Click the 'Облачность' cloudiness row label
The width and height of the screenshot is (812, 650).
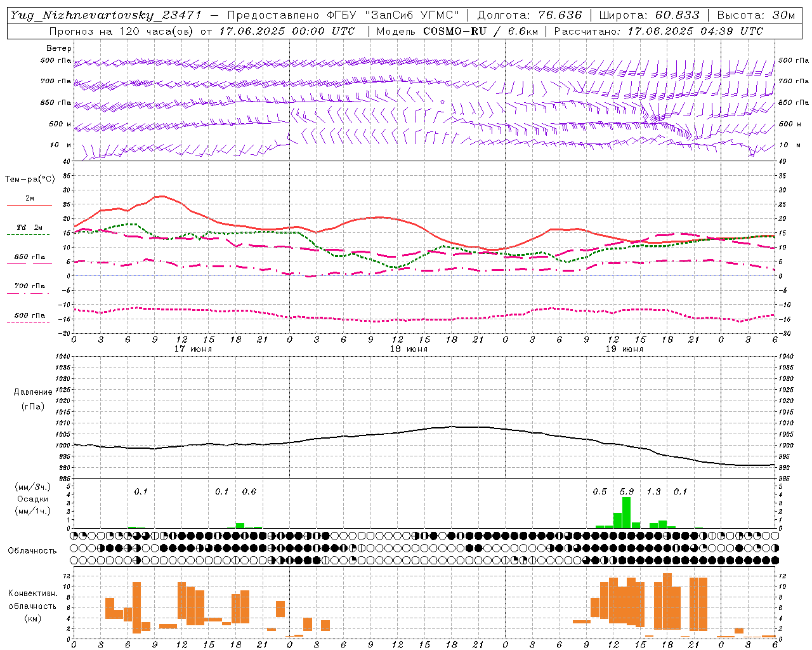[32, 551]
